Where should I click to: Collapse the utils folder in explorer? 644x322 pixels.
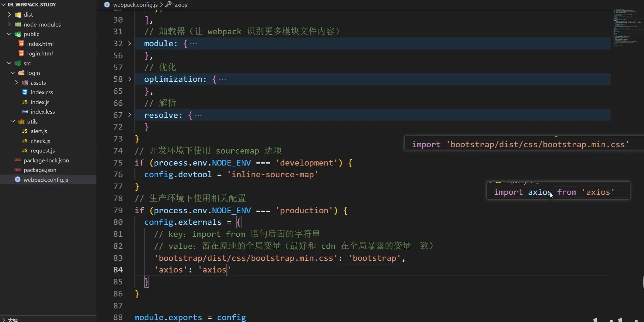[13, 121]
